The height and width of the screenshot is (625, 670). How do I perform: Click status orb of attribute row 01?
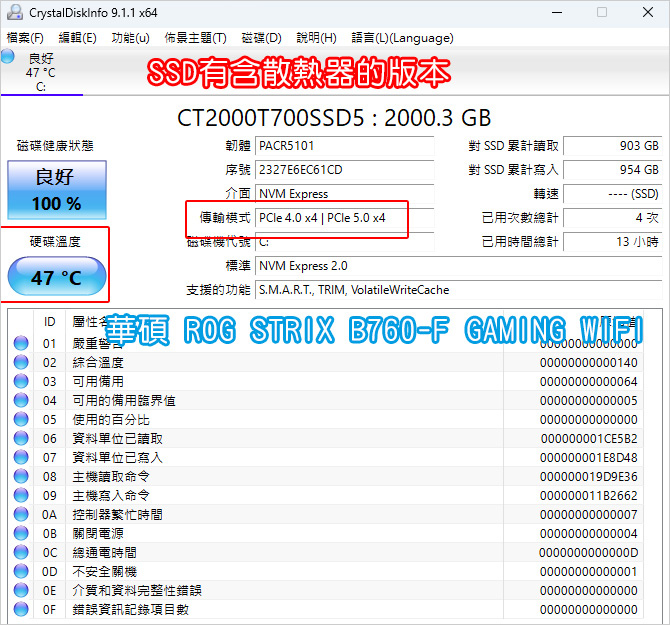(x=21, y=343)
